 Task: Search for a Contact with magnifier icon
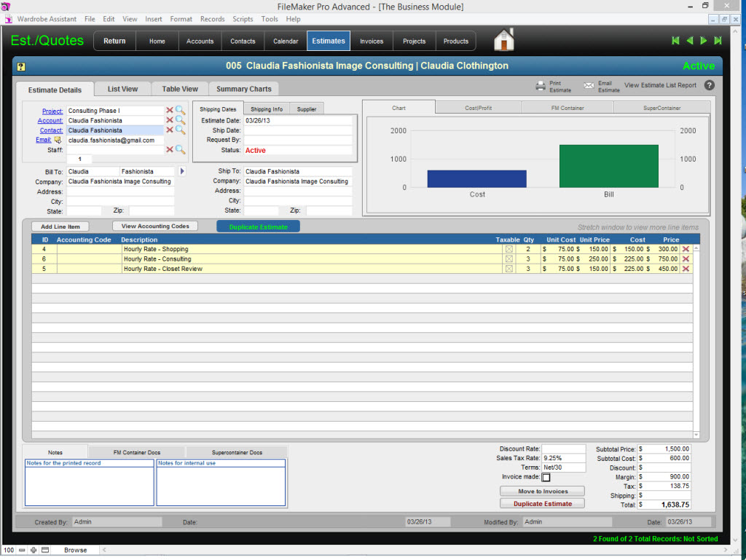(x=181, y=130)
